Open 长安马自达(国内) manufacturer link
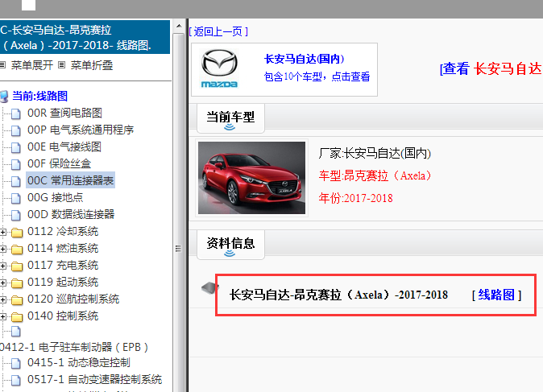 pyautogui.click(x=304, y=59)
